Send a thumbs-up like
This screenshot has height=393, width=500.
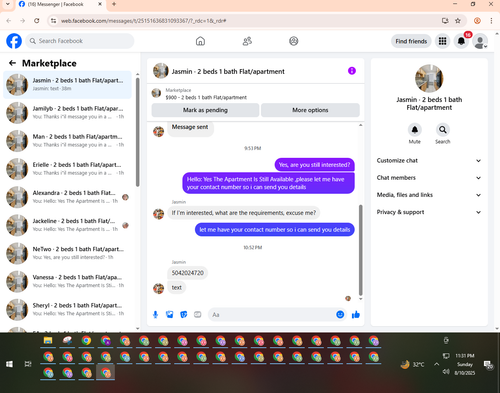(x=356, y=314)
